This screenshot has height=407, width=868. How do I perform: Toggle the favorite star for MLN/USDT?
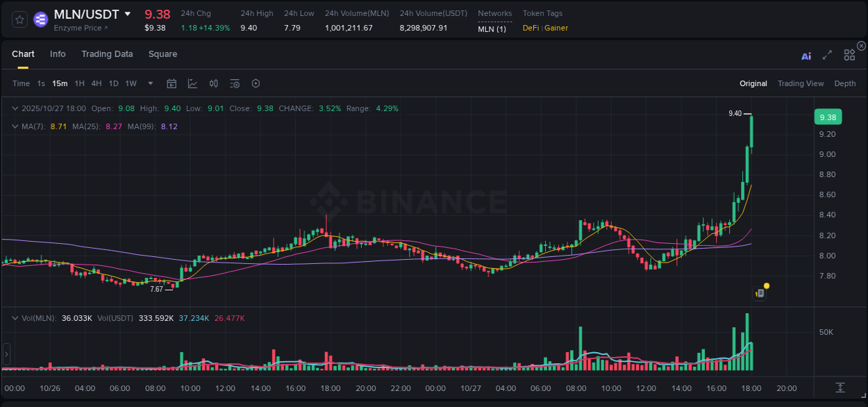[19, 19]
